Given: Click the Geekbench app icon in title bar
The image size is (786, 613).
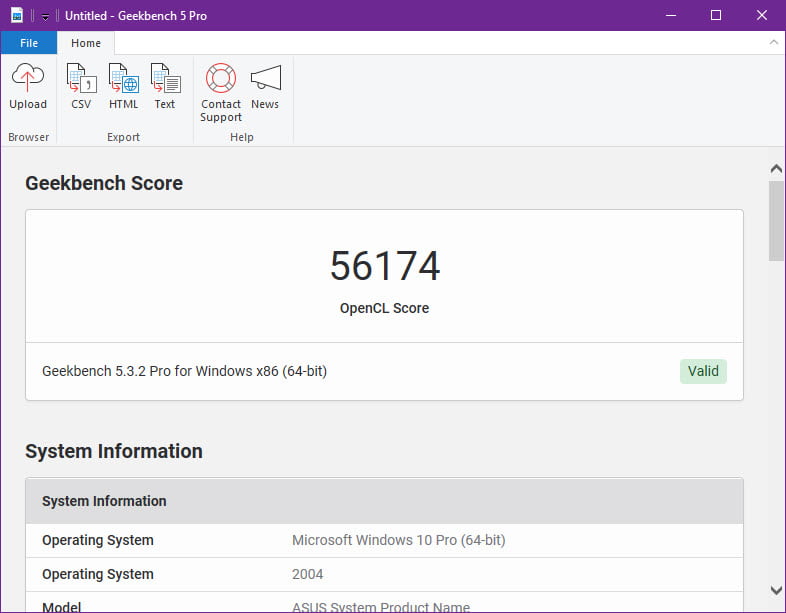Looking at the screenshot, I should (17, 16).
